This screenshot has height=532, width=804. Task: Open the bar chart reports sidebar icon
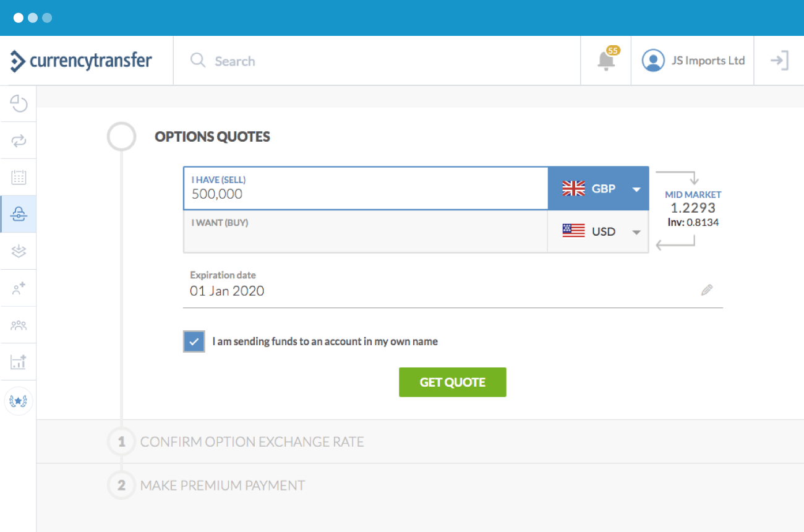coord(19,362)
